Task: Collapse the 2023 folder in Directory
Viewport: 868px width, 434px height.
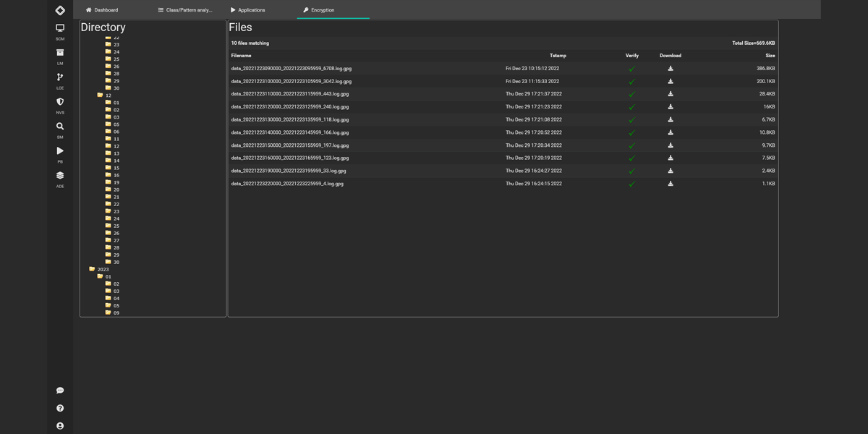Action: (x=98, y=268)
